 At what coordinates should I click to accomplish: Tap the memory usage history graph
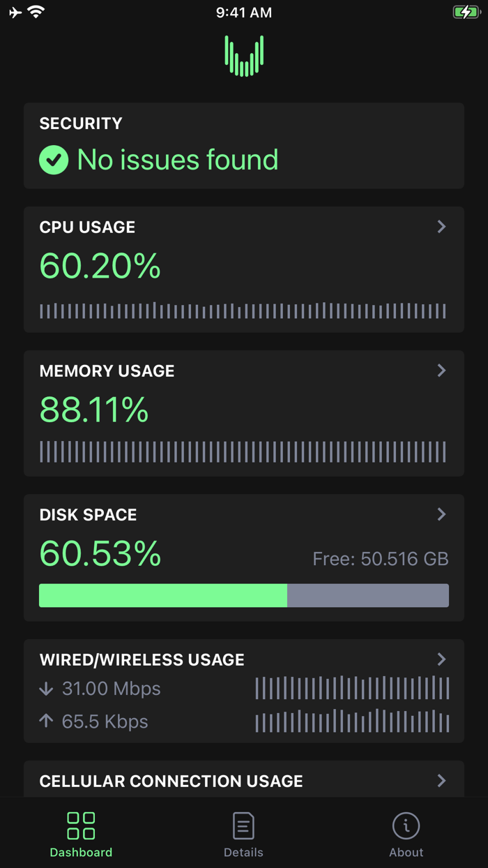pos(243,451)
